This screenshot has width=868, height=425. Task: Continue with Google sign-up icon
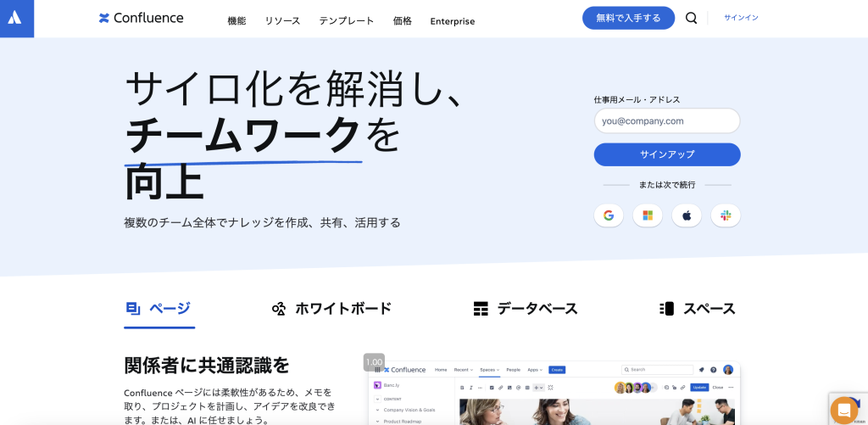click(609, 215)
